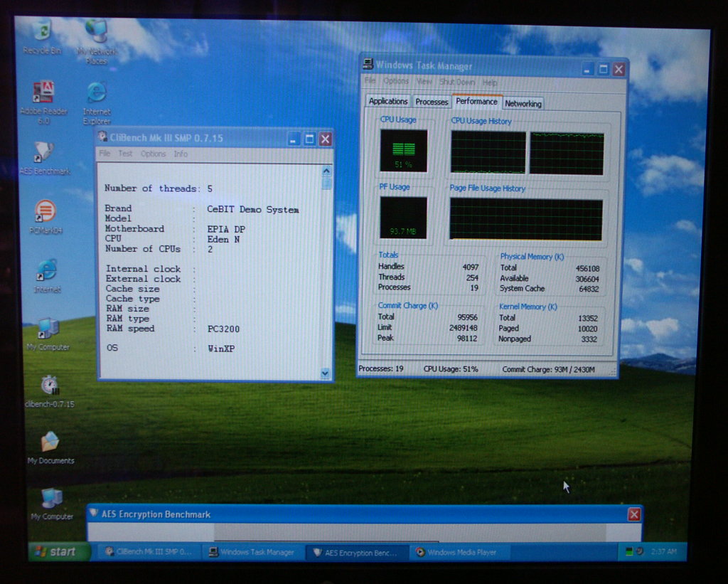Close the AES Encryption Benchmark window
Viewport: 728px width, 584px height.
633,514
